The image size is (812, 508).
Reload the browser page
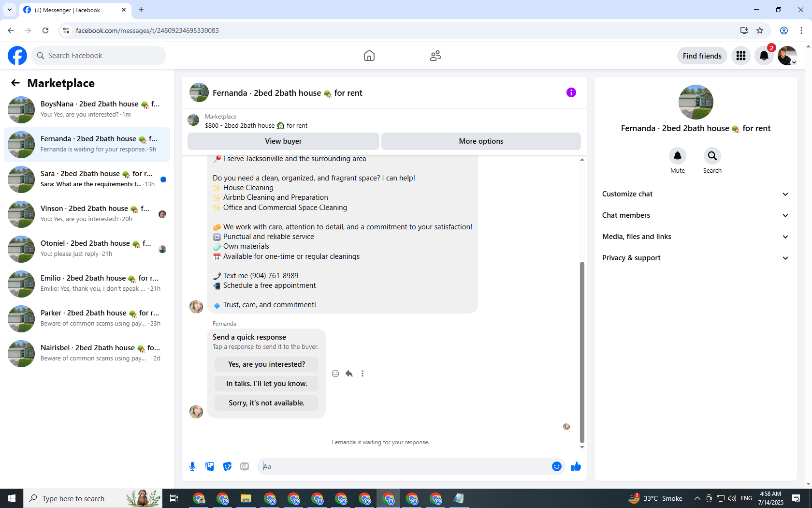click(45, 30)
